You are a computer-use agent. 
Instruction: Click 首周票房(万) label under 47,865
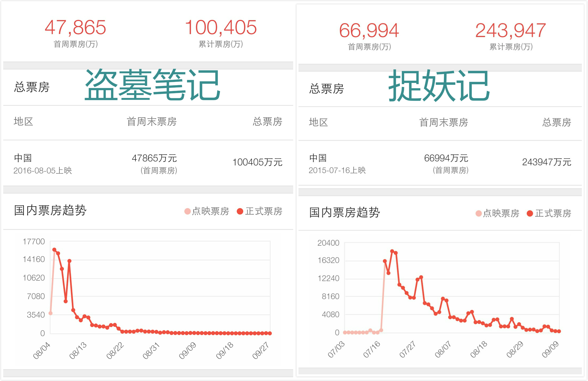pos(76,44)
